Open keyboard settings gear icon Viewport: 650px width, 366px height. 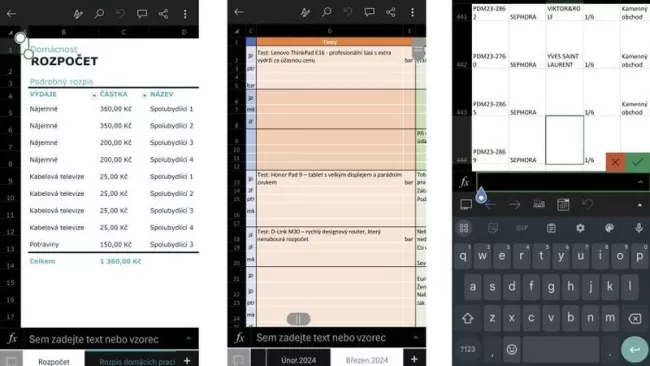coord(580,228)
